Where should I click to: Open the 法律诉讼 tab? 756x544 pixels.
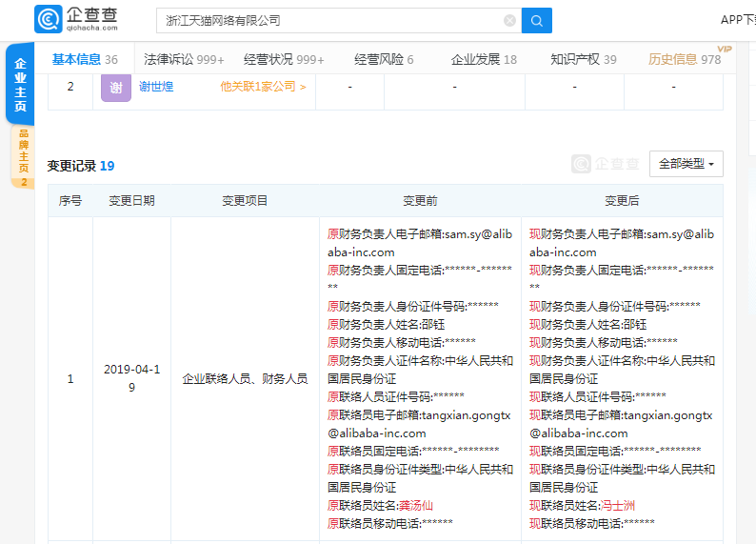pyautogui.click(x=184, y=59)
